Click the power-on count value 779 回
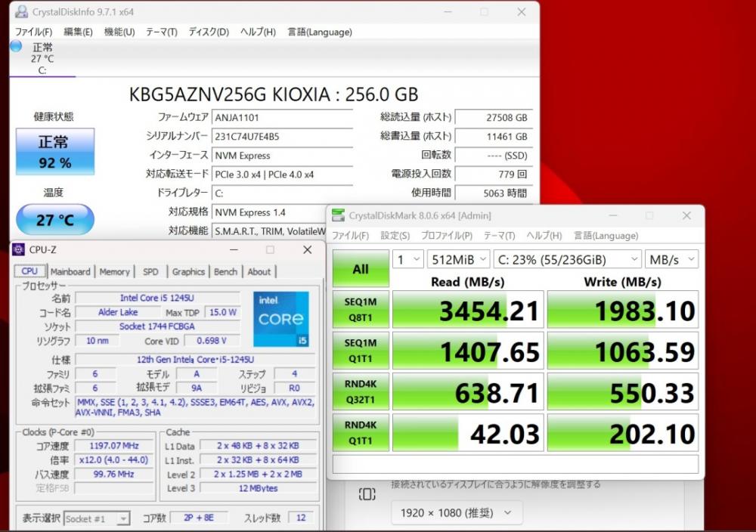Viewport: 756px width, 532px height. [x=494, y=174]
